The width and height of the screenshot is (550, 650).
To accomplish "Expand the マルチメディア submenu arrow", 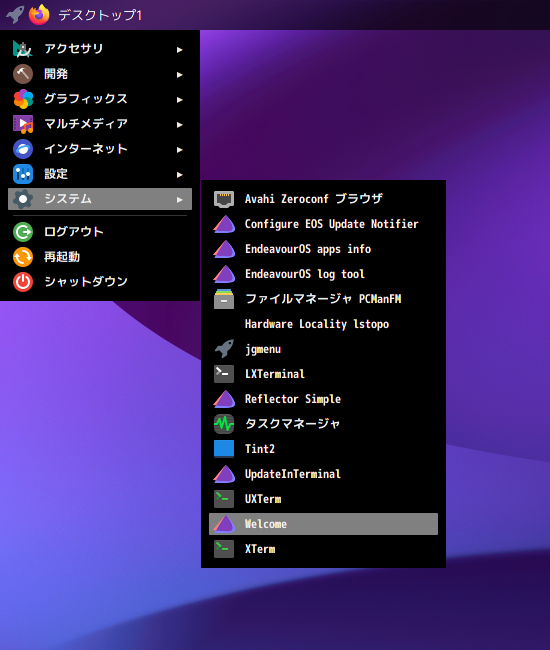I will [179, 124].
